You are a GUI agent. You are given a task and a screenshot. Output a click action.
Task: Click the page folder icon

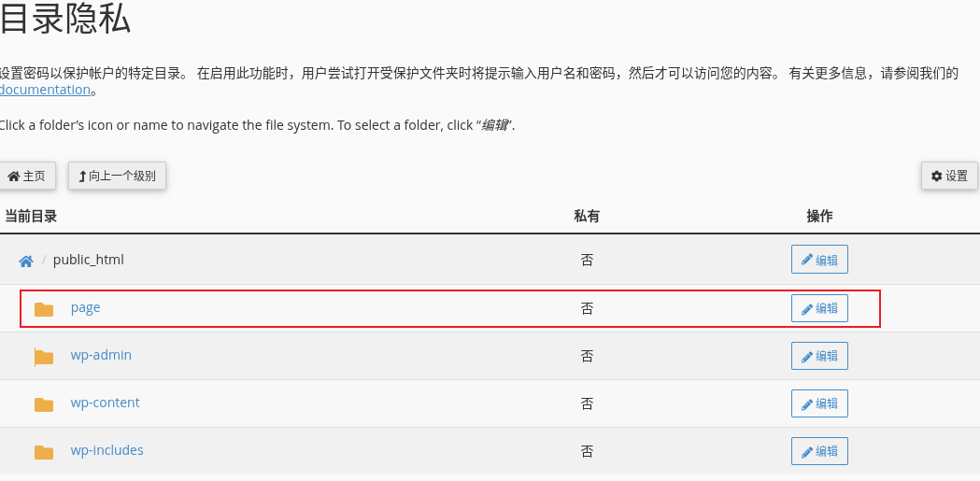click(x=44, y=309)
